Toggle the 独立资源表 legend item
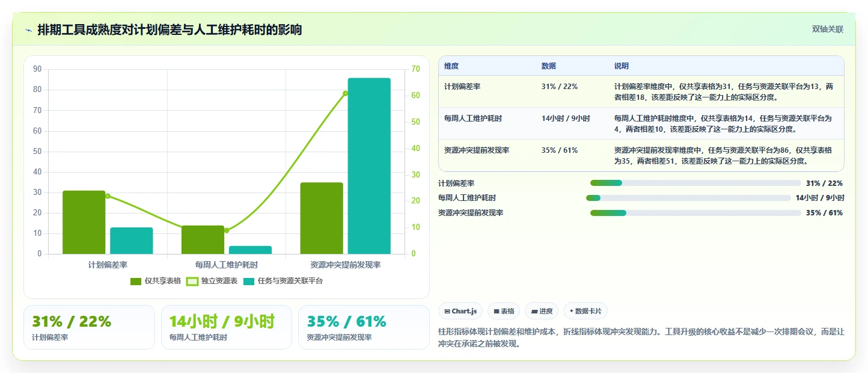The image size is (868, 373). click(x=212, y=281)
